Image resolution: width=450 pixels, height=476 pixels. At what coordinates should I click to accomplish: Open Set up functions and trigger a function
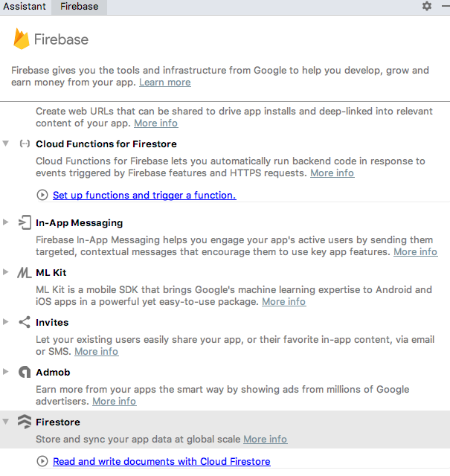(144, 195)
